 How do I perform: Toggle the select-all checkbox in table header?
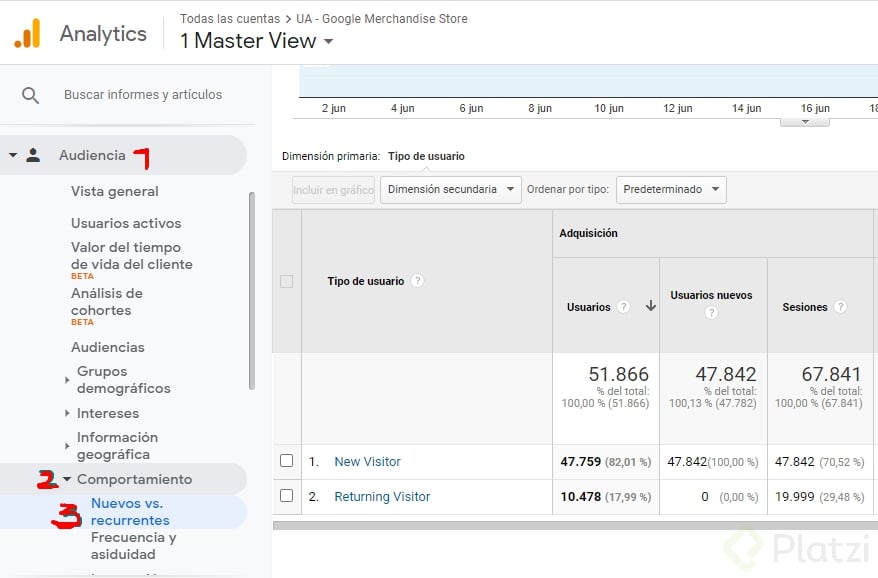tap(287, 281)
